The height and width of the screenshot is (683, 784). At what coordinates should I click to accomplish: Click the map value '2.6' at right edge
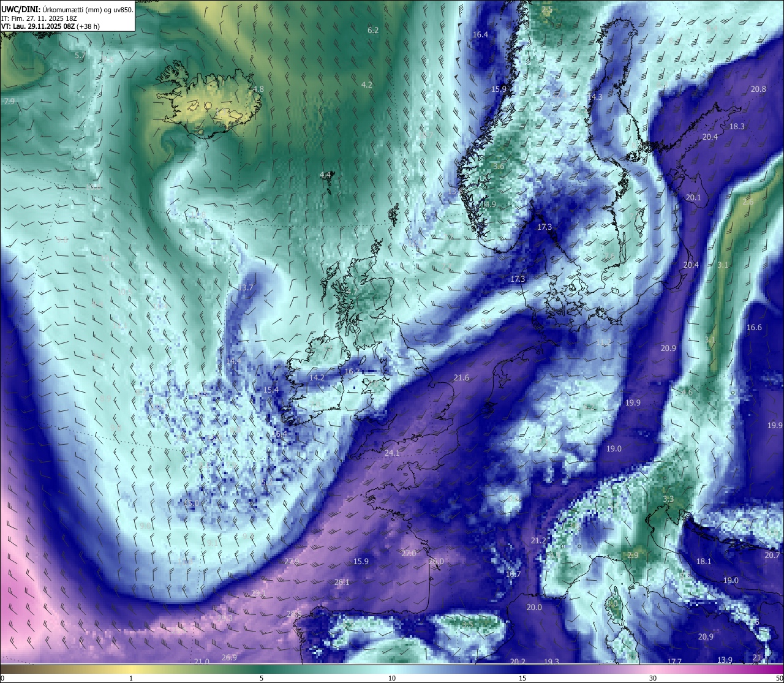tap(748, 202)
